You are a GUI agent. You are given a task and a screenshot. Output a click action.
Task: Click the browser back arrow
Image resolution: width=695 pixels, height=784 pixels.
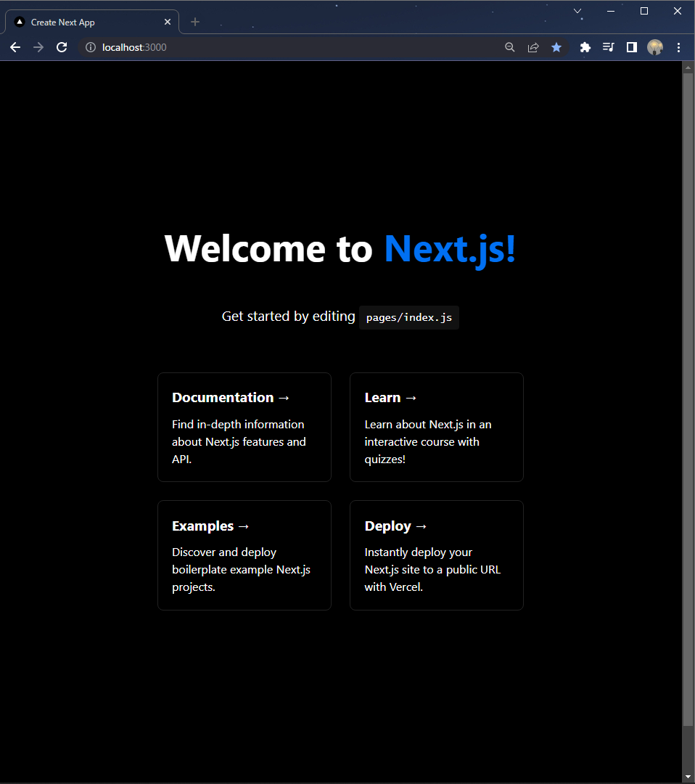(15, 47)
